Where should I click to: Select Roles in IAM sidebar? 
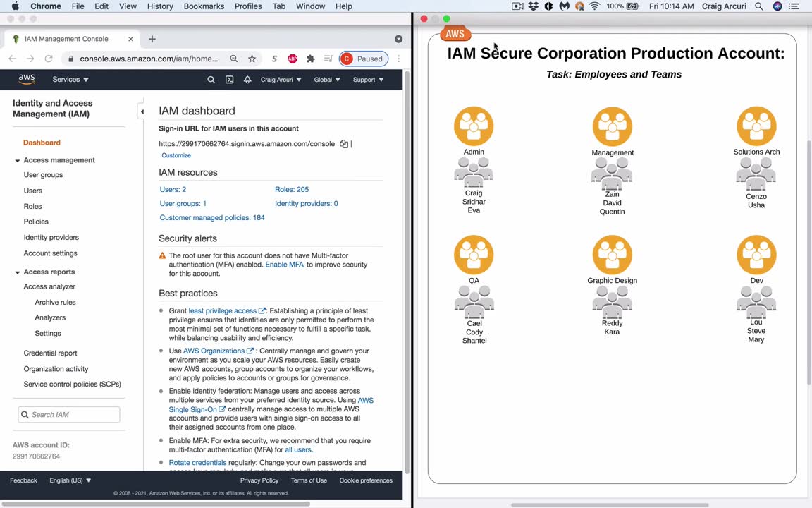tap(32, 206)
